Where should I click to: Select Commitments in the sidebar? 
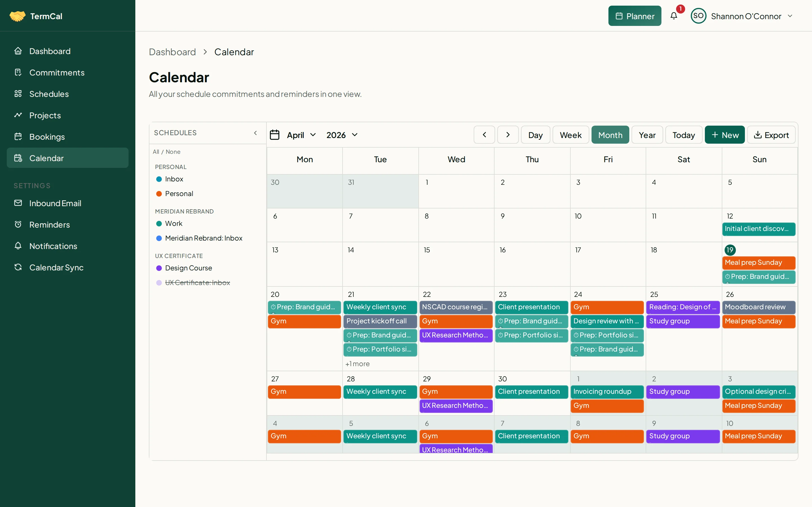(x=57, y=72)
